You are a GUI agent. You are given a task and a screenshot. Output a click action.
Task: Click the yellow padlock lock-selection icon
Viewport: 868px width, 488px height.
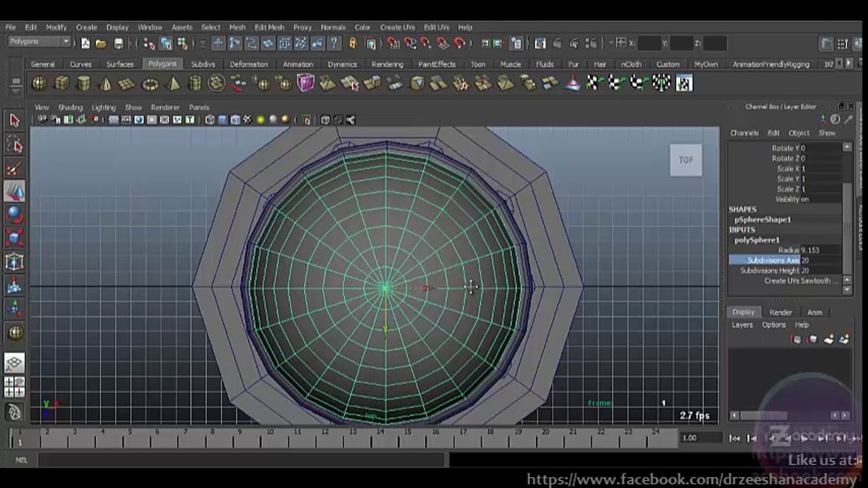pos(353,43)
